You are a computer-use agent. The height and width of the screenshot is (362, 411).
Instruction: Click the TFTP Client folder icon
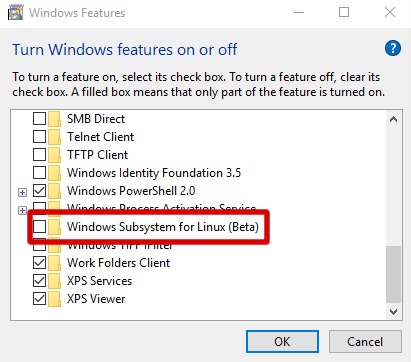tap(54, 155)
